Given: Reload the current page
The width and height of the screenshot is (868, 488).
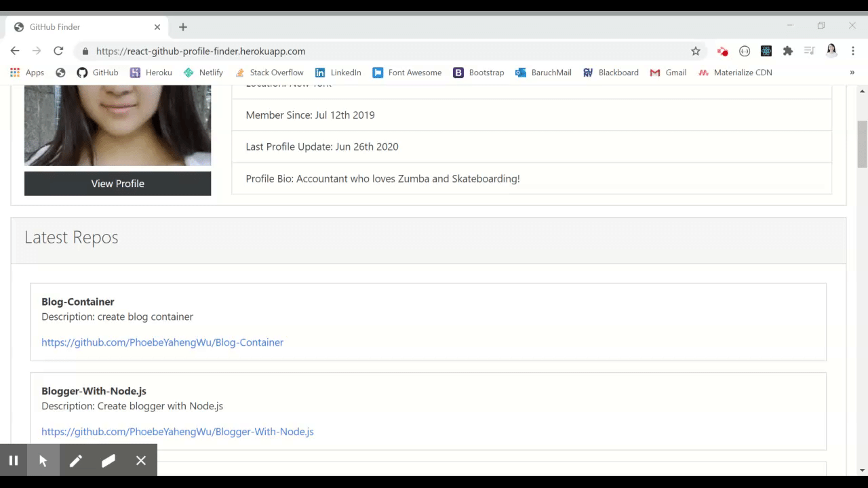Looking at the screenshot, I should point(58,51).
